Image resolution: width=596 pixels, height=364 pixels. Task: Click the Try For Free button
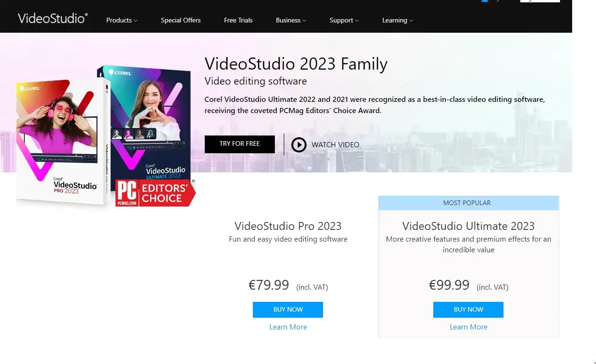coord(239,144)
